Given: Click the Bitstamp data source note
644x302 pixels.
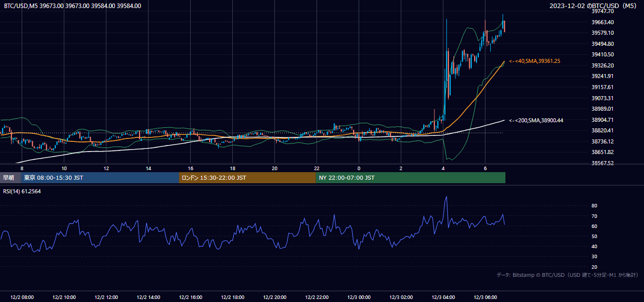Looking at the screenshot, I should 567,275.
